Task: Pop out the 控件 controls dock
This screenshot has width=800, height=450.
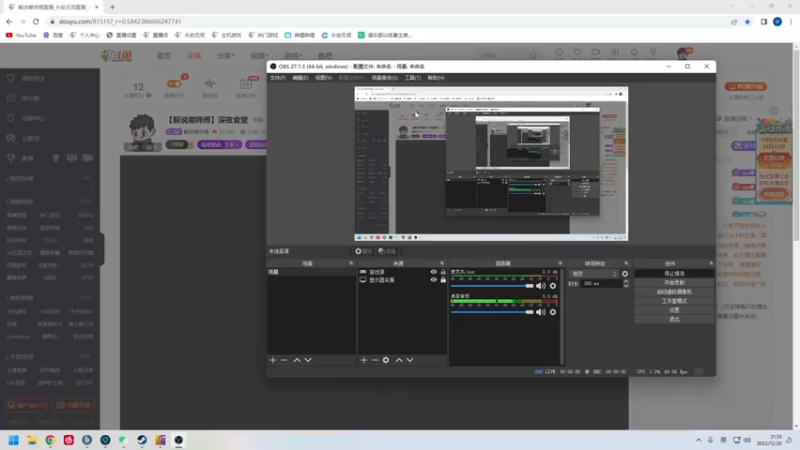Action: pos(711,263)
